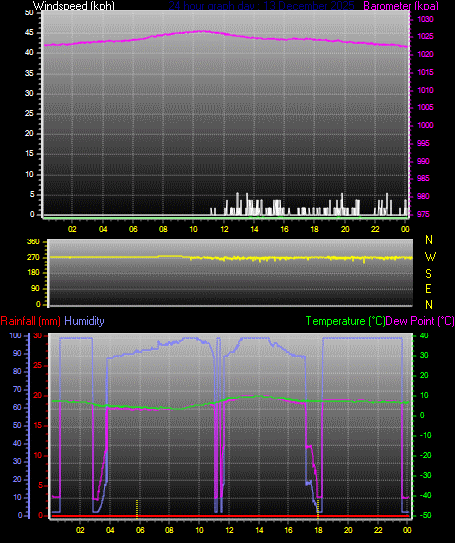The image size is (455, 543).
Task: Click hour label 12 under the windspeed chart
Action: tap(224, 229)
